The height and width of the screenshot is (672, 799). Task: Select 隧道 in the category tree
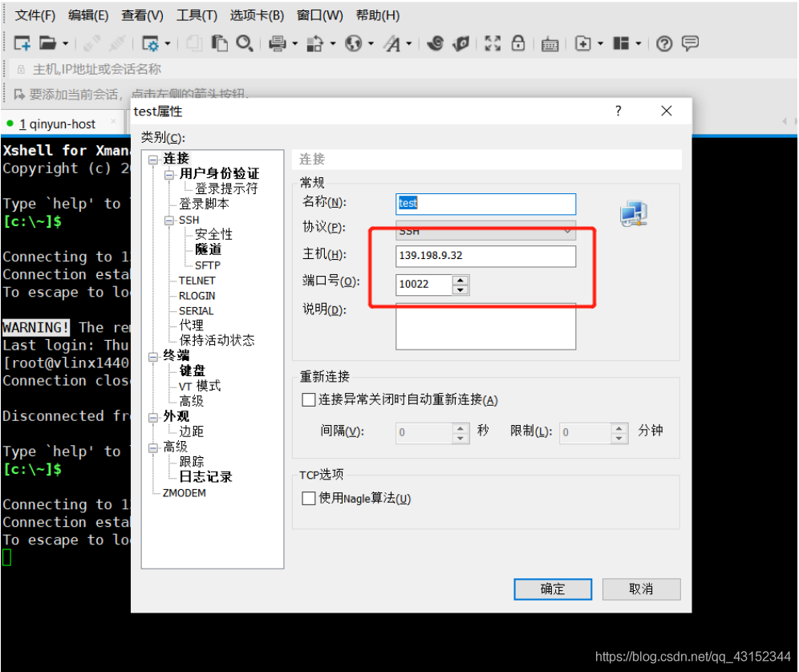click(208, 249)
